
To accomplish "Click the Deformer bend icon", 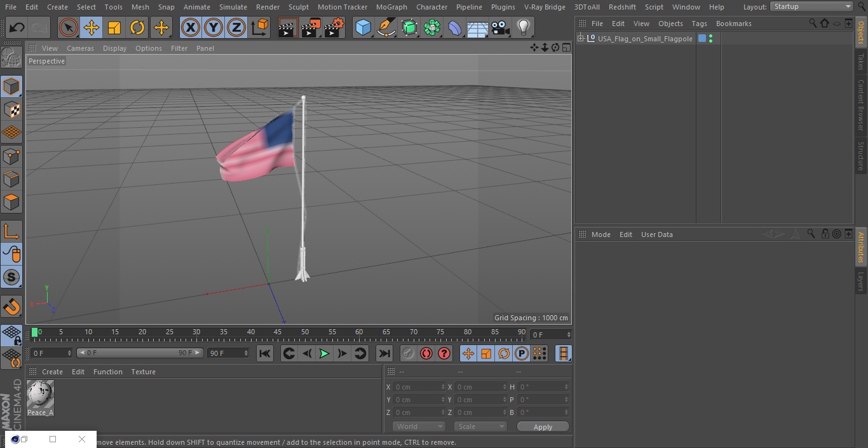I will point(455,27).
